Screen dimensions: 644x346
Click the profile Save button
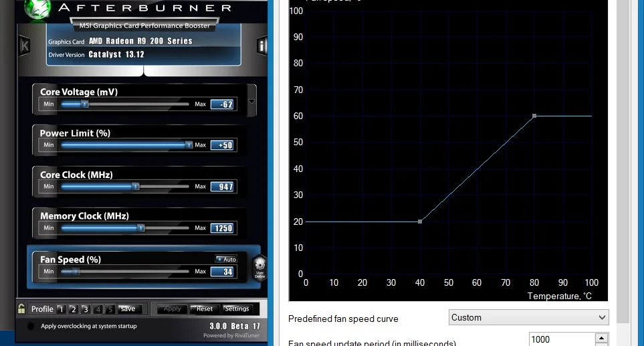pyautogui.click(x=129, y=309)
